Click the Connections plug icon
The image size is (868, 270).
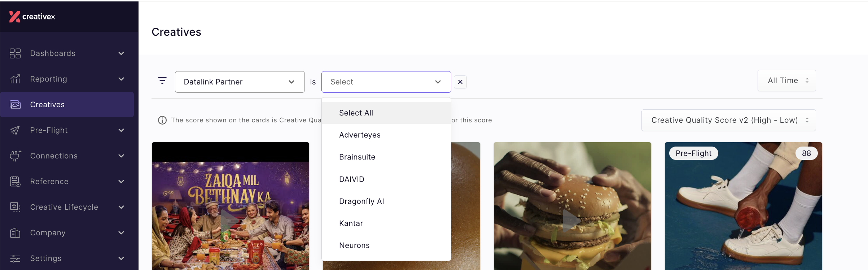(15, 156)
